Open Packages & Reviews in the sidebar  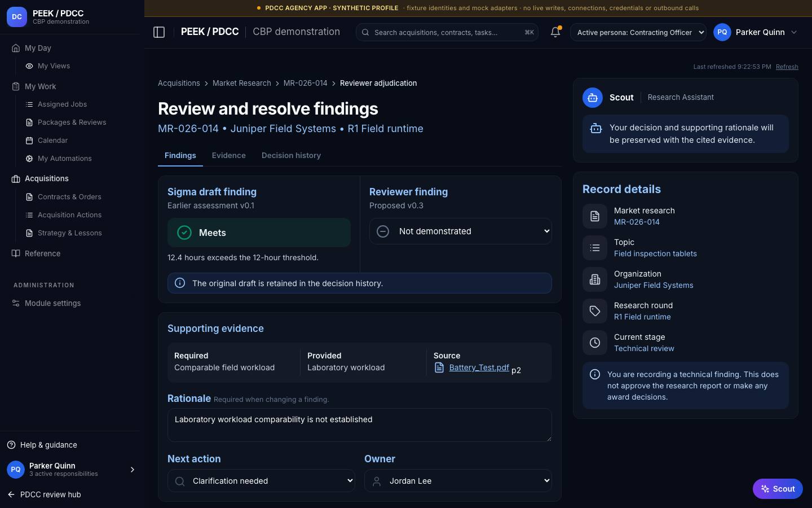pos(72,122)
